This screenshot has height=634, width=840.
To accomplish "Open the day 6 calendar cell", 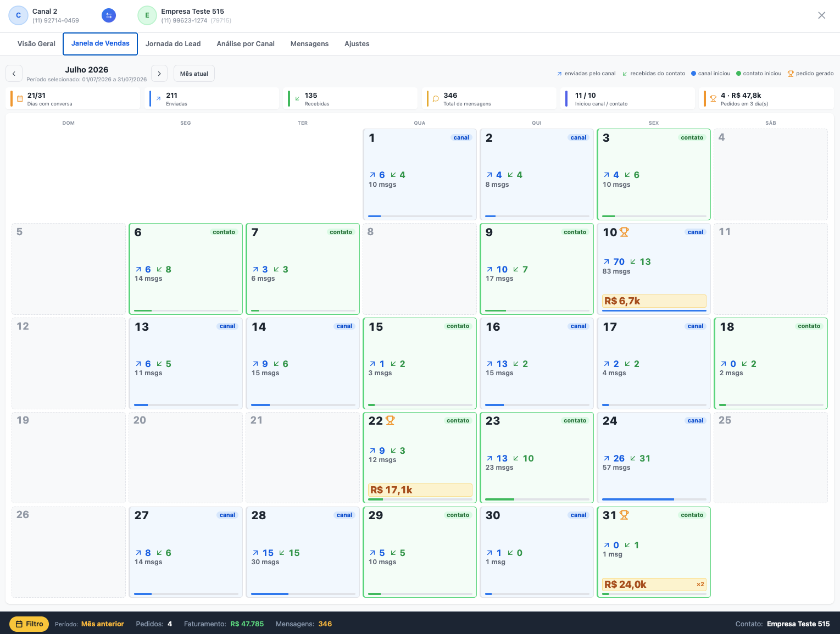I will 186,269.
